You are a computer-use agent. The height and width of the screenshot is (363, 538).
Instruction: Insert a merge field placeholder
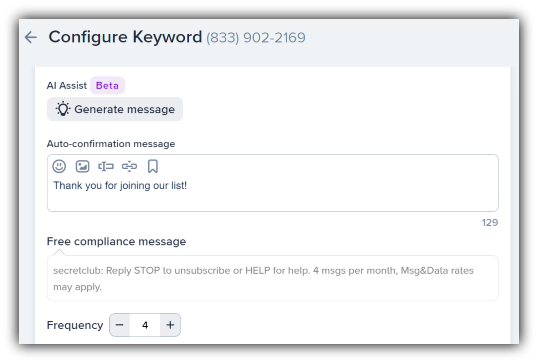click(106, 166)
